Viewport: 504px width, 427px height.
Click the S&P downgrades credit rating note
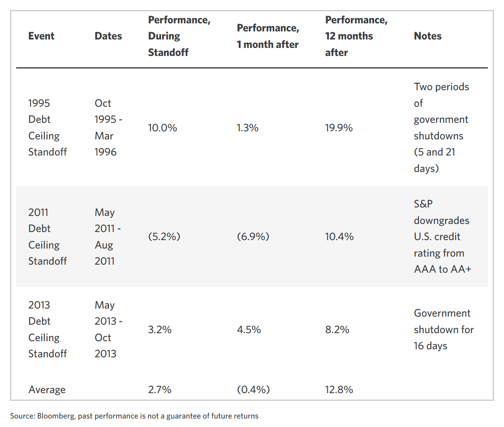[x=442, y=237]
